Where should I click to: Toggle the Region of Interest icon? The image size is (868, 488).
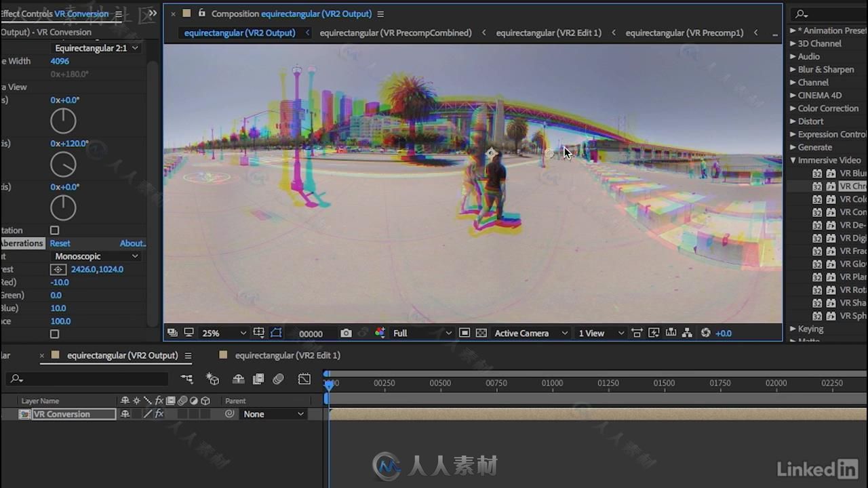(x=465, y=333)
